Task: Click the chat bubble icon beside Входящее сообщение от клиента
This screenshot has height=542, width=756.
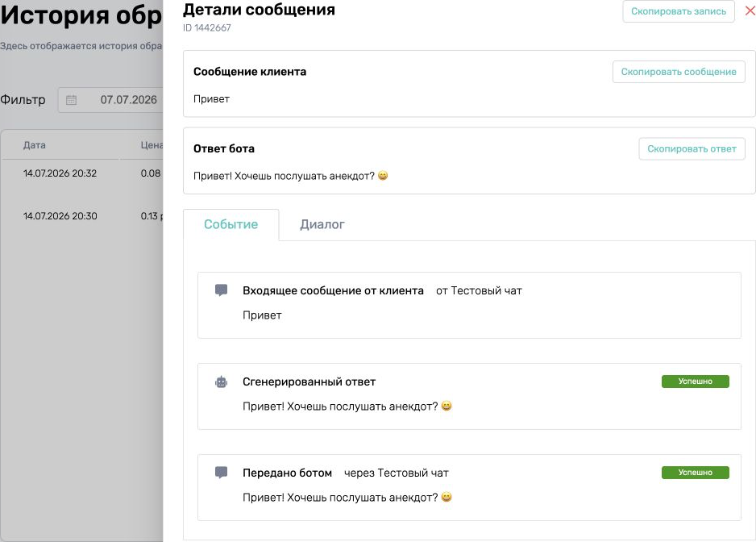Action: pos(222,290)
